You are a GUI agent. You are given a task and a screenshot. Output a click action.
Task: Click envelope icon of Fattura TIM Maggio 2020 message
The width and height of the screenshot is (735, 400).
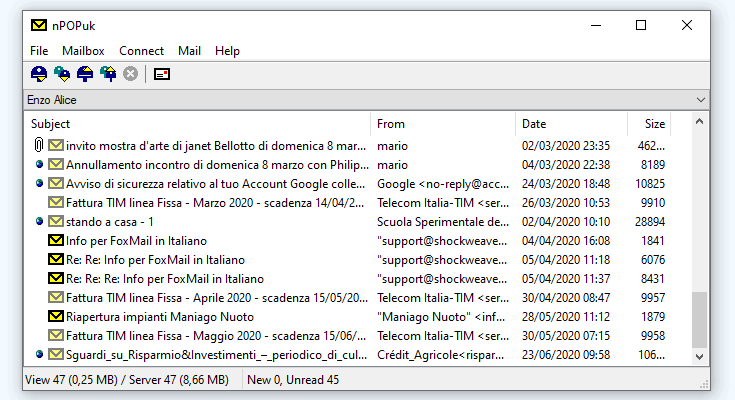tap(56, 335)
